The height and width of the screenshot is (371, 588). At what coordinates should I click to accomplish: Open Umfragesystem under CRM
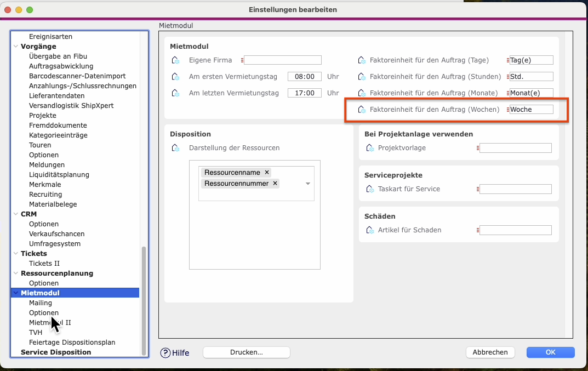pyautogui.click(x=55, y=243)
